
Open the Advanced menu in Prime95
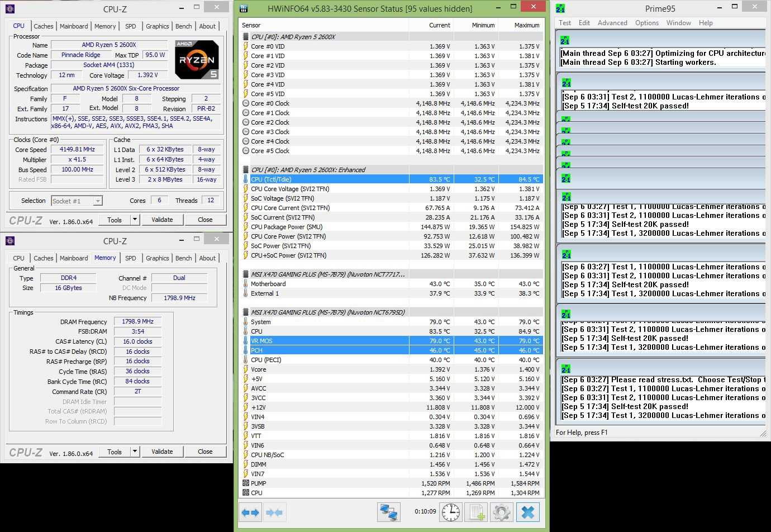(612, 23)
